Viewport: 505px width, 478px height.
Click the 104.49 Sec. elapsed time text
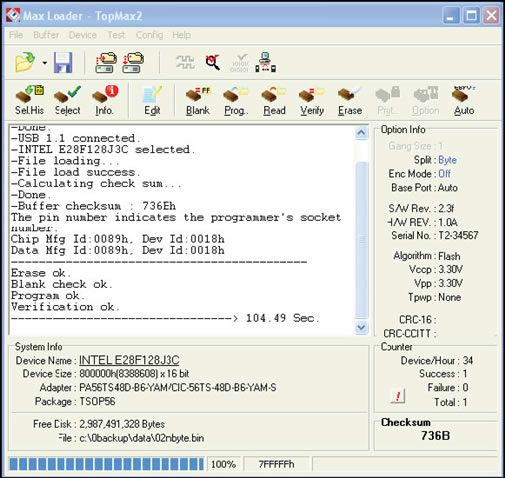point(282,318)
